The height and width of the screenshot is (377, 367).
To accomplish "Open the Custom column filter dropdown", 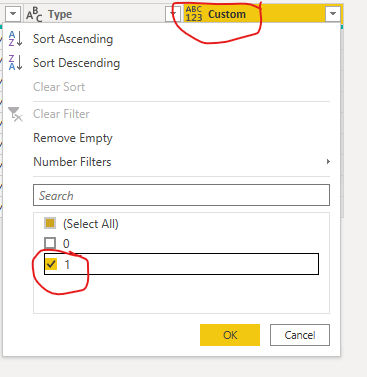I will (x=333, y=14).
